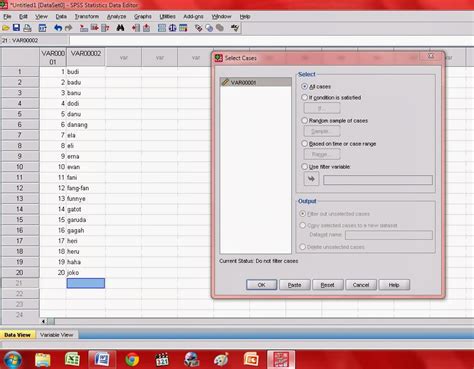Value labels toolbar icon

[198, 28]
